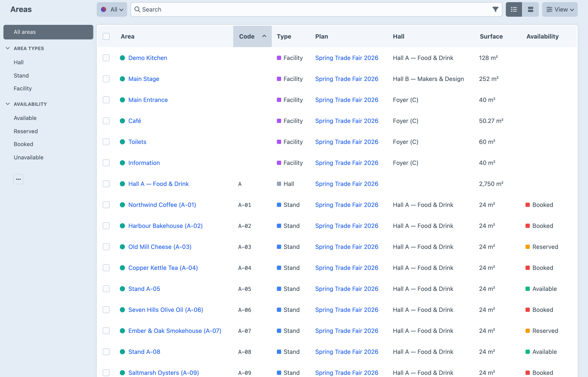Click the magnifier search icon
588x377 pixels.
pyautogui.click(x=137, y=10)
